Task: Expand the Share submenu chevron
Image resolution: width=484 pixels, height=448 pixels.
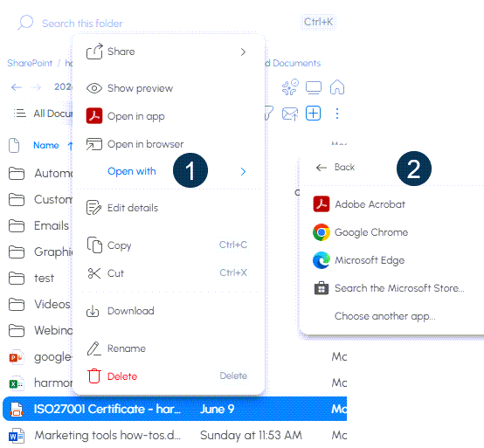Action: coord(243,52)
